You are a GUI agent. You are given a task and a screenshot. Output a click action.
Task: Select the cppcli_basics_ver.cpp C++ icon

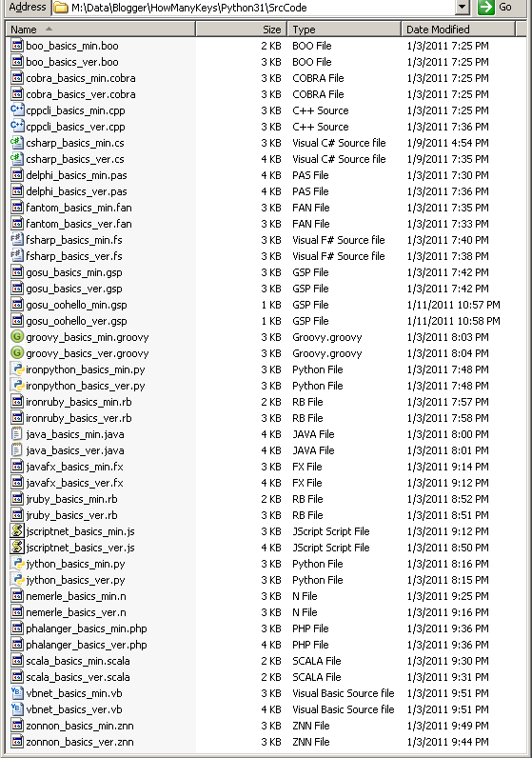tap(17, 127)
